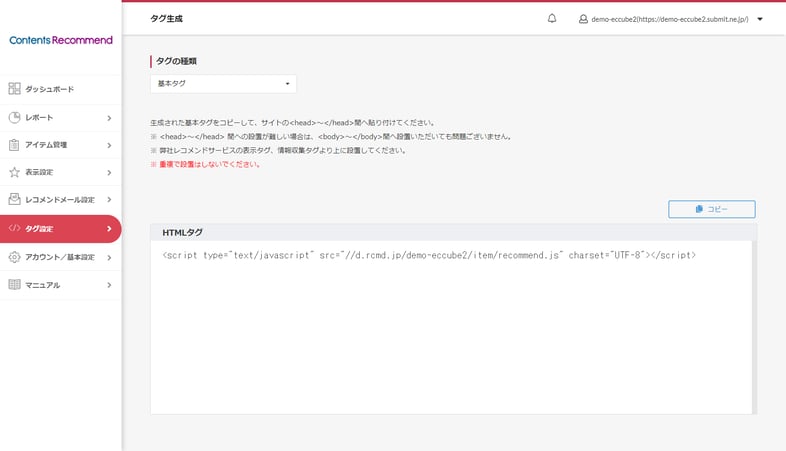Image resolution: width=786 pixels, height=451 pixels.
Task: Expand the アイテム管理 submenu chevron
Action: coord(109,145)
